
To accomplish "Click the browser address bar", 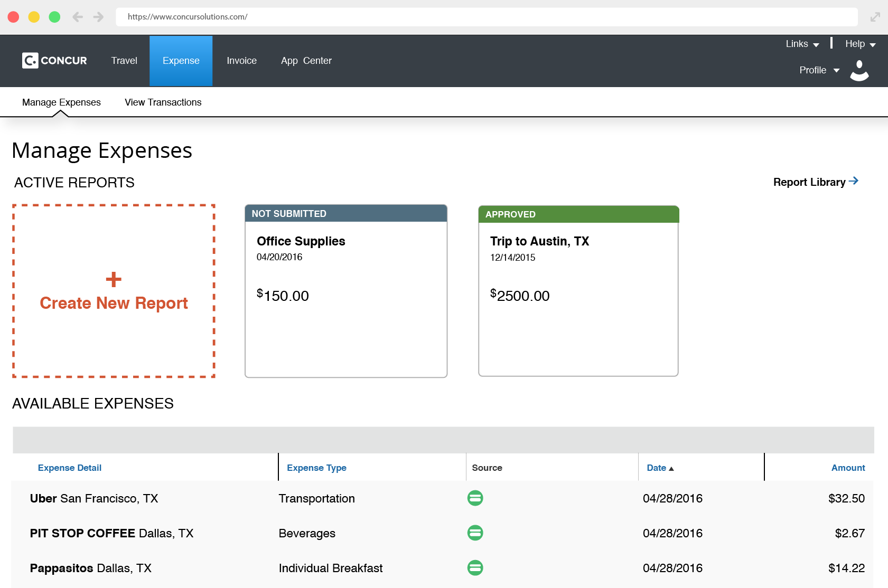I will [x=423, y=16].
